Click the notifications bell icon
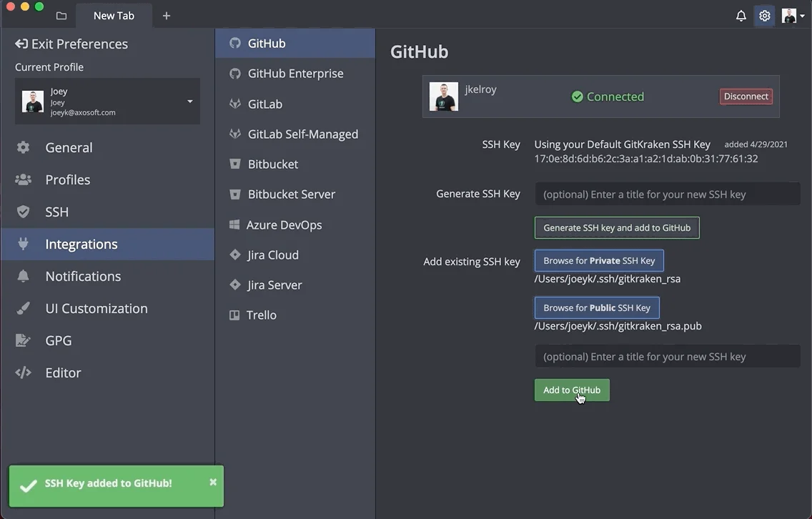The image size is (812, 519). 741,16
